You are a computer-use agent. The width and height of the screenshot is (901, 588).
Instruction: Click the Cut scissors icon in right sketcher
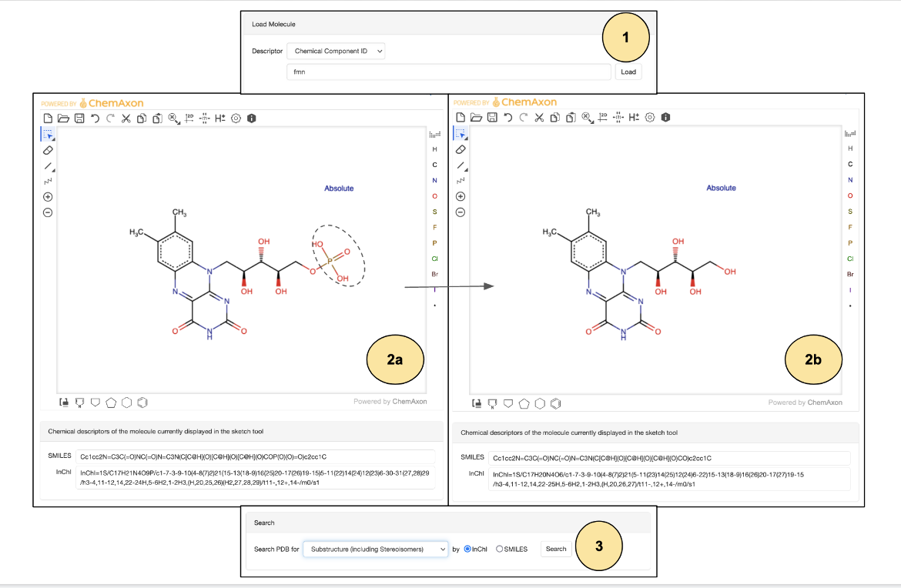coord(539,118)
